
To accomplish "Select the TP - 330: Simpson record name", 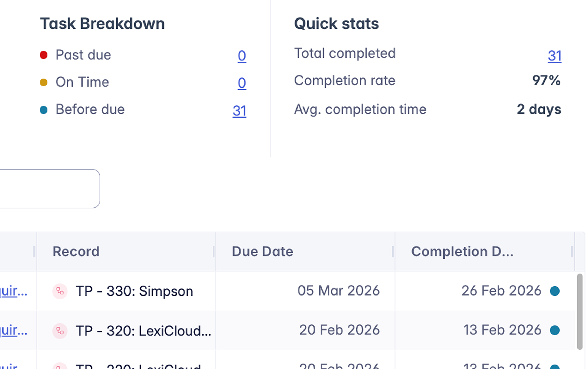I will pyautogui.click(x=134, y=291).
